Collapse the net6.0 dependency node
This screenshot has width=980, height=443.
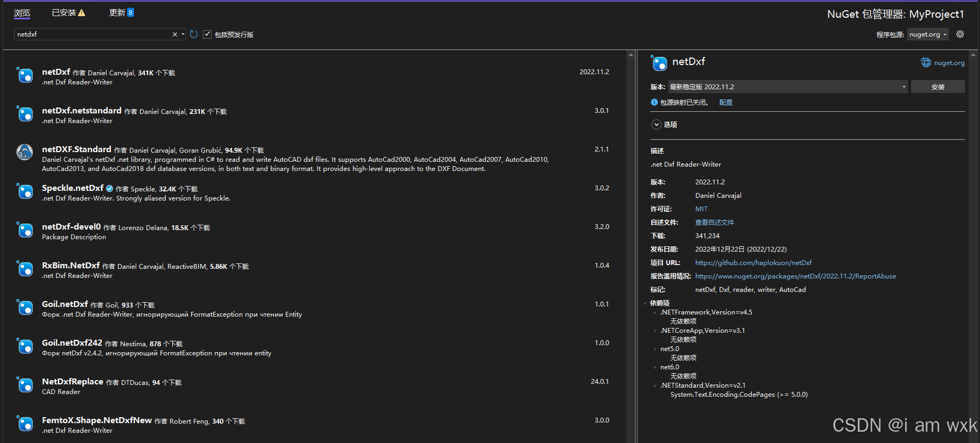point(655,367)
